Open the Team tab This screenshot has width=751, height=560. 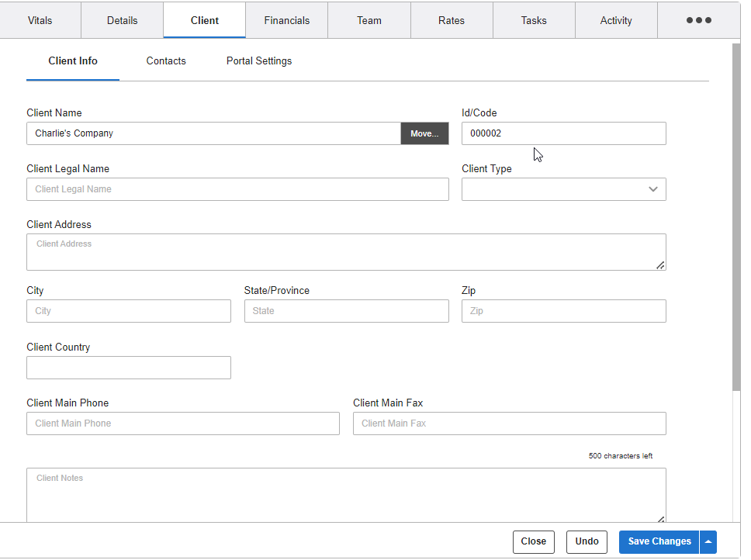point(369,20)
